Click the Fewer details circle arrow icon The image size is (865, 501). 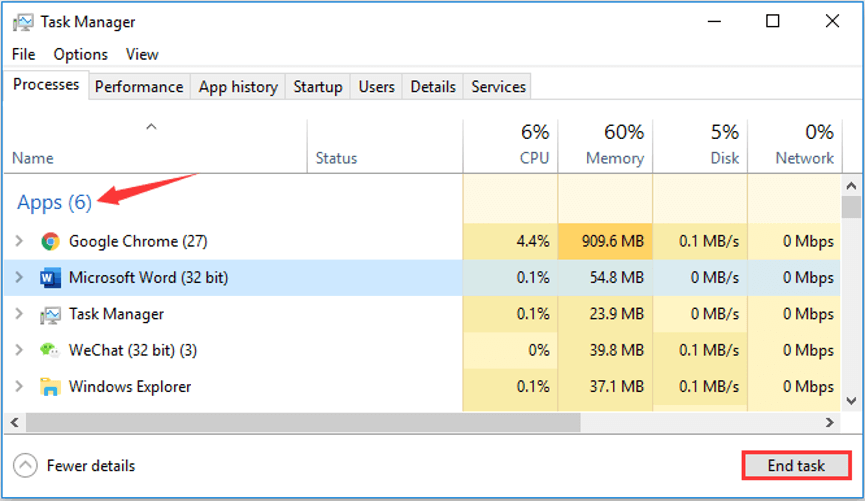pyautogui.click(x=25, y=465)
